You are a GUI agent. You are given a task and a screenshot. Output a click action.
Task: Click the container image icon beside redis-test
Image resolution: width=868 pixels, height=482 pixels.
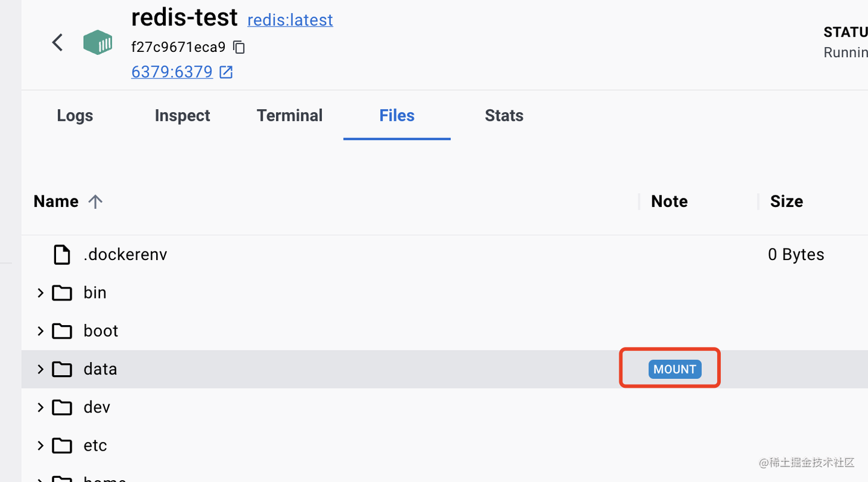pyautogui.click(x=97, y=42)
